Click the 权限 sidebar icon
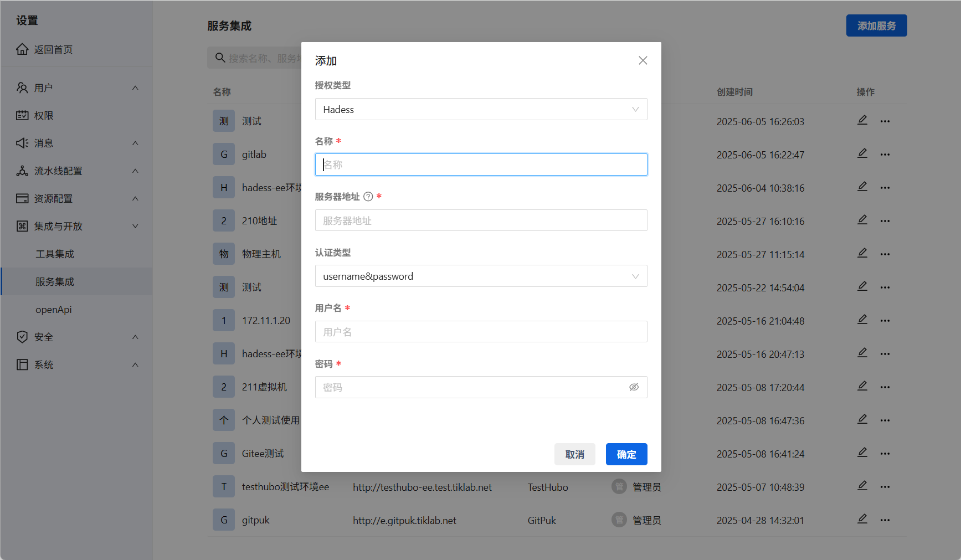The width and height of the screenshot is (961, 560). pyautogui.click(x=22, y=115)
